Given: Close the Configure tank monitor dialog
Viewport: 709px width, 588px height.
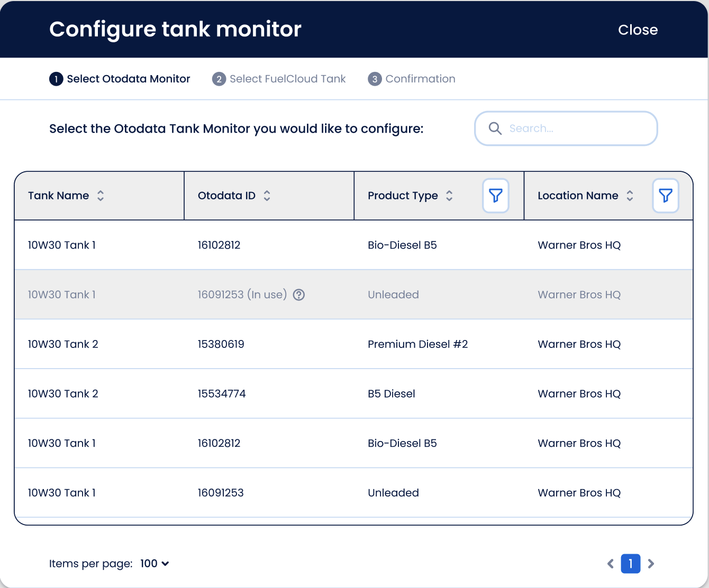Looking at the screenshot, I should click(638, 30).
